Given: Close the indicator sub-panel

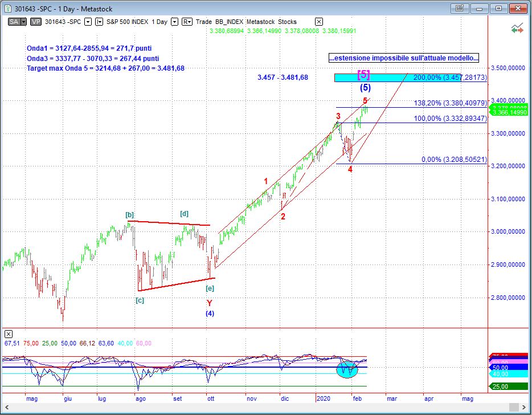Looking at the screenshot, I should (x=9, y=334).
